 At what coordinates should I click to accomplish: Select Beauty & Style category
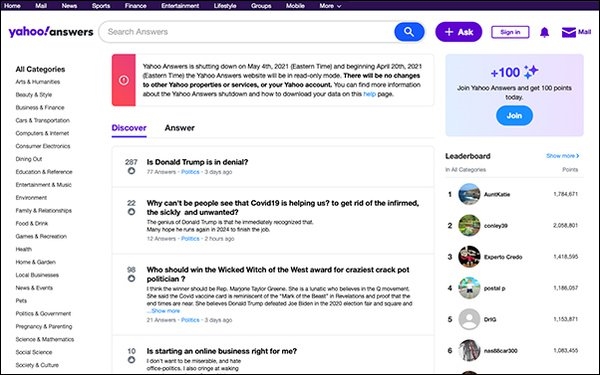(x=34, y=95)
